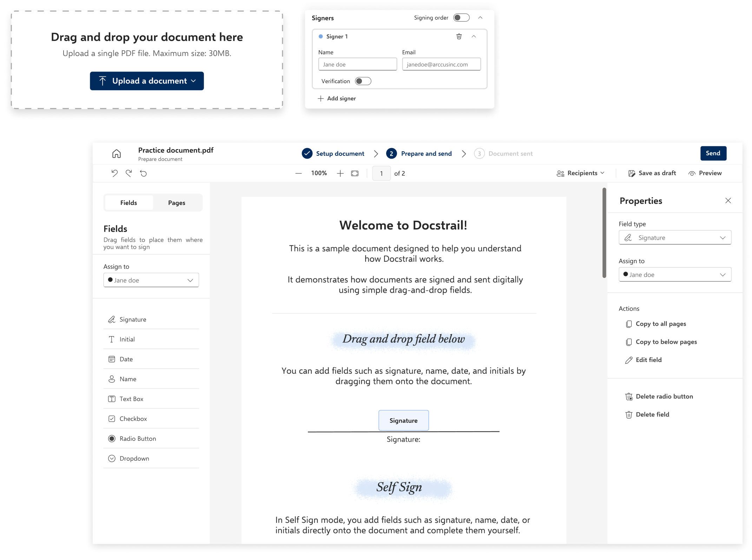The width and height of the screenshot is (752, 560).
Task: Click Copy to below pages action
Action: point(661,342)
